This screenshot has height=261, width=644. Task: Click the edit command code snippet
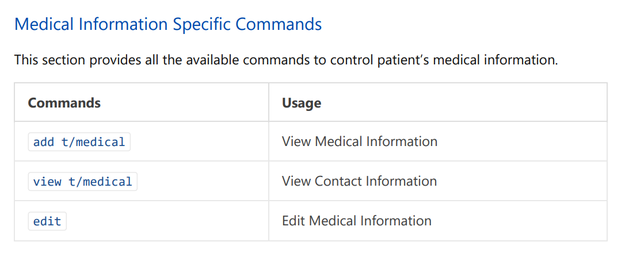click(47, 221)
